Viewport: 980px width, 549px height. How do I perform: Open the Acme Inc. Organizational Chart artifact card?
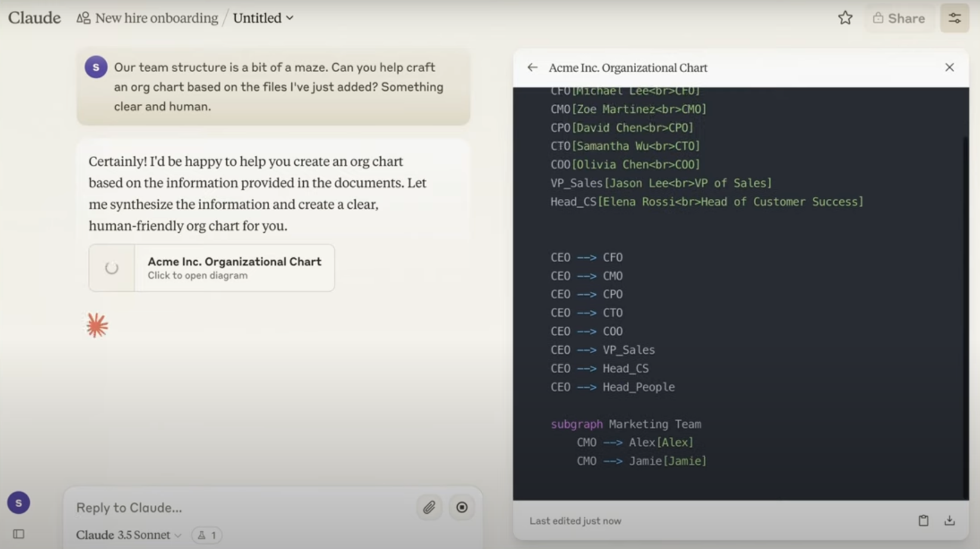(x=212, y=268)
